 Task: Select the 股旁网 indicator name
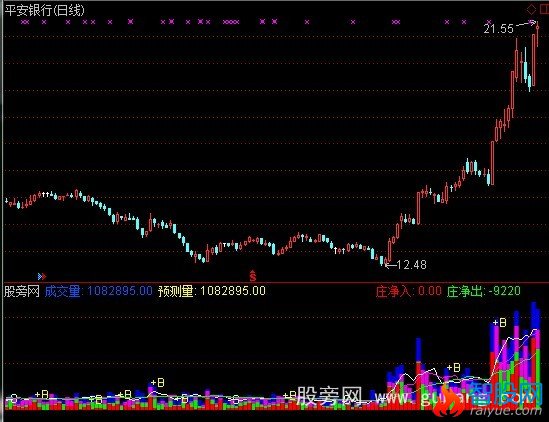pyautogui.click(x=22, y=291)
